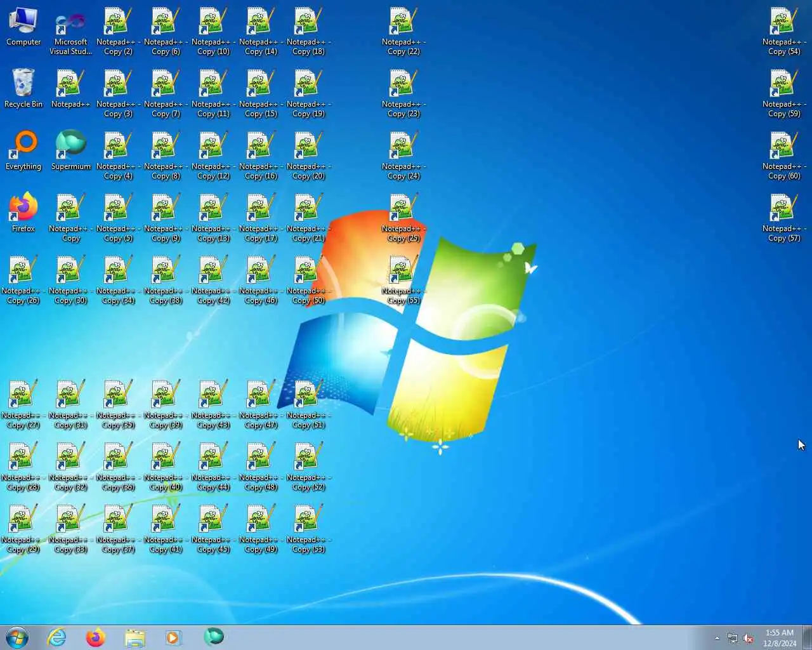Click Notepad++ - Copy (3) shortcut
Screen dimensions: 812x650
(x=119, y=93)
